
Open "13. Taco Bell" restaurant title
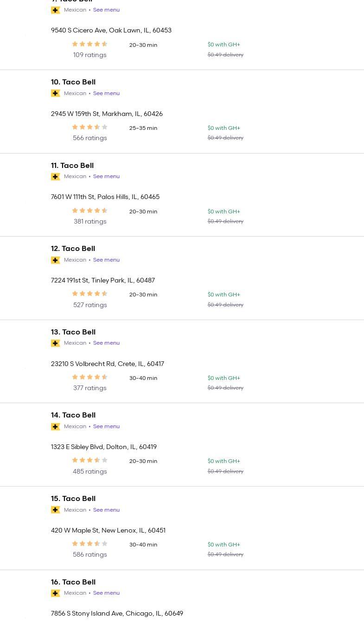click(73, 332)
